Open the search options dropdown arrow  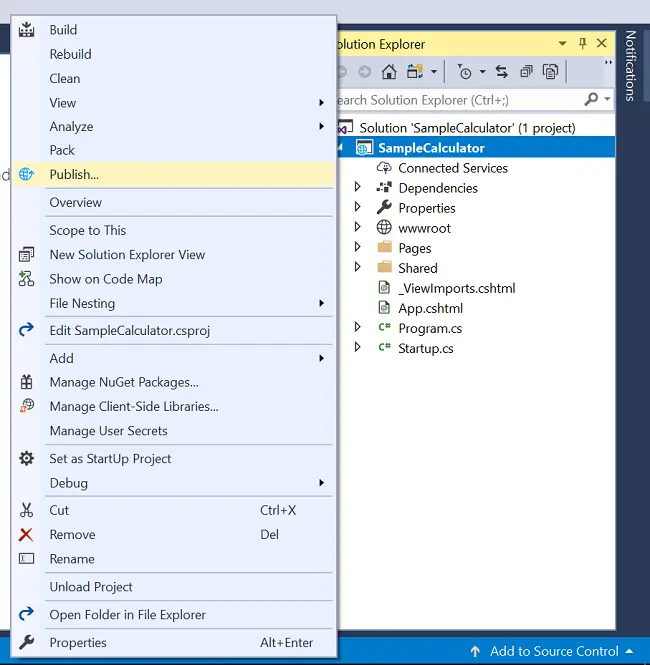tap(607, 99)
